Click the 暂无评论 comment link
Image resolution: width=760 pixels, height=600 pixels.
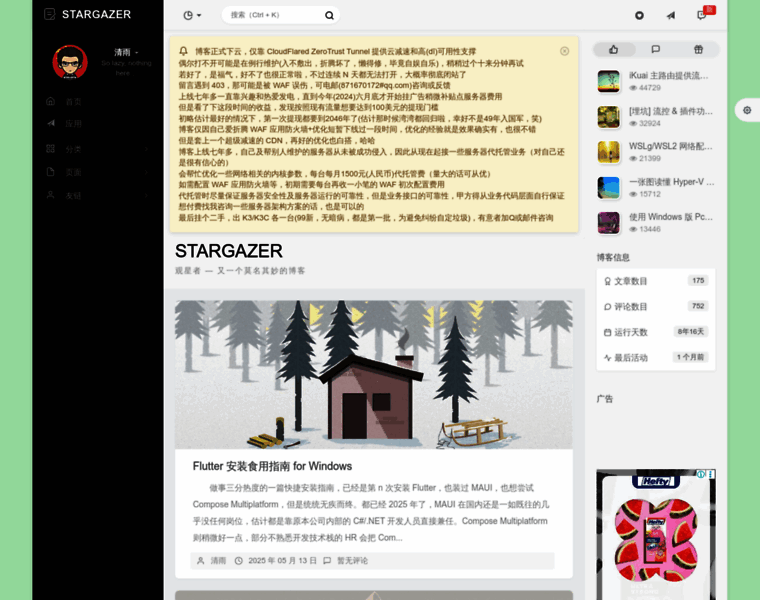click(352, 561)
